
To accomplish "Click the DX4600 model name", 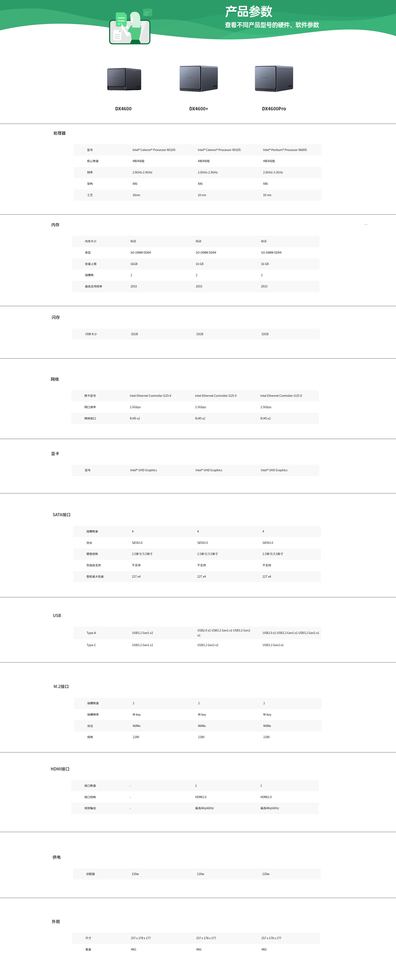I will click(123, 109).
